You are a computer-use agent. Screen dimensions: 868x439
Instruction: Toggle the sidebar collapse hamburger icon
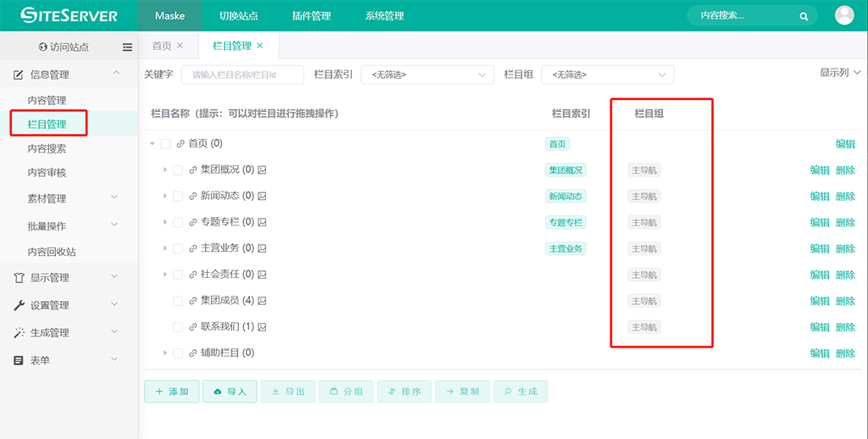127,47
